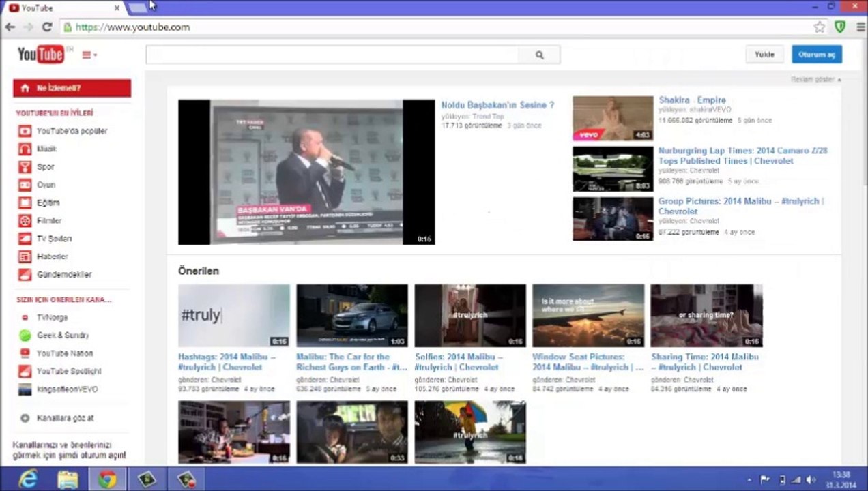The height and width of the screenshot is (491, 868).
Task: Click Kanallara göz at plus icon
Action: pos(25,418)
